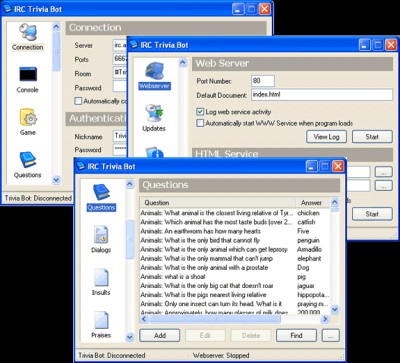Open the Insults section in the front window
This screenshot has width=400, height=363.
tap(101, 283)
